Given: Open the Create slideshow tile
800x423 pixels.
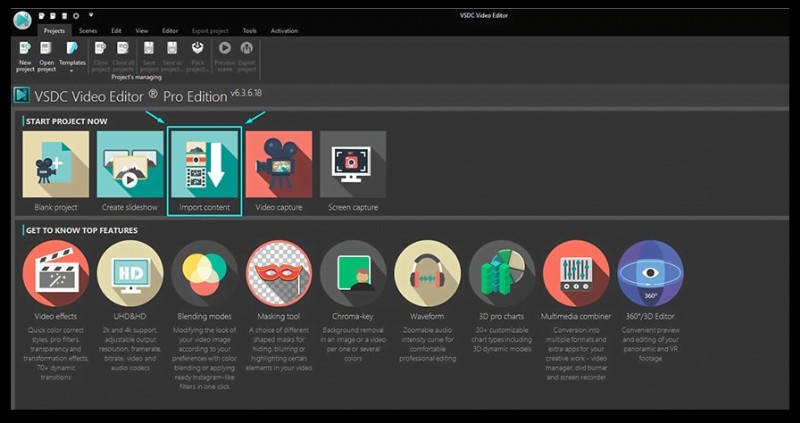Looking at the screenshot, I should click(130, 170).
